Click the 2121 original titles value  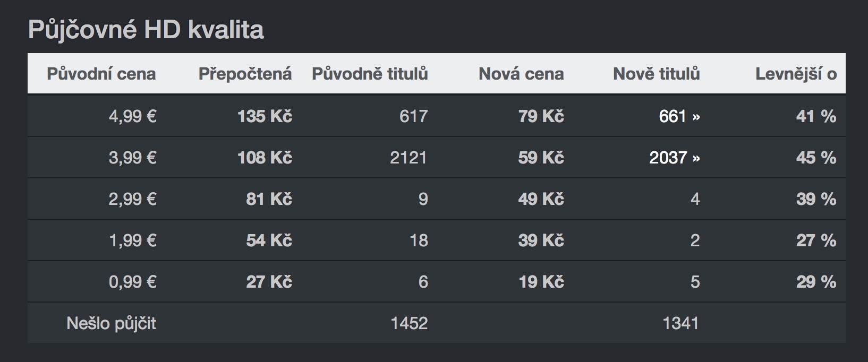(409, 158)
